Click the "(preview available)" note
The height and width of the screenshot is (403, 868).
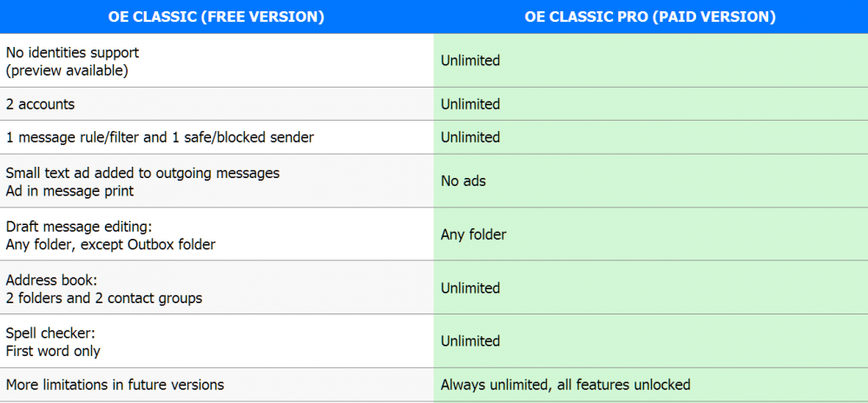tap(67, 70)
